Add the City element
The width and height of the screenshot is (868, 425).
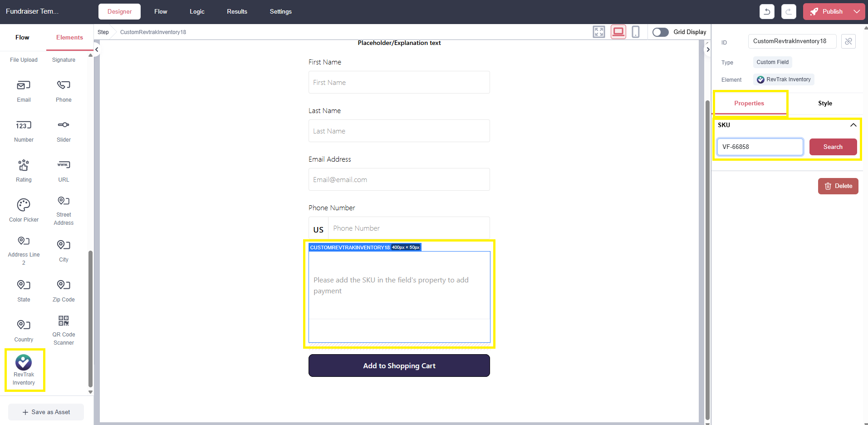[x=64, y=251]
